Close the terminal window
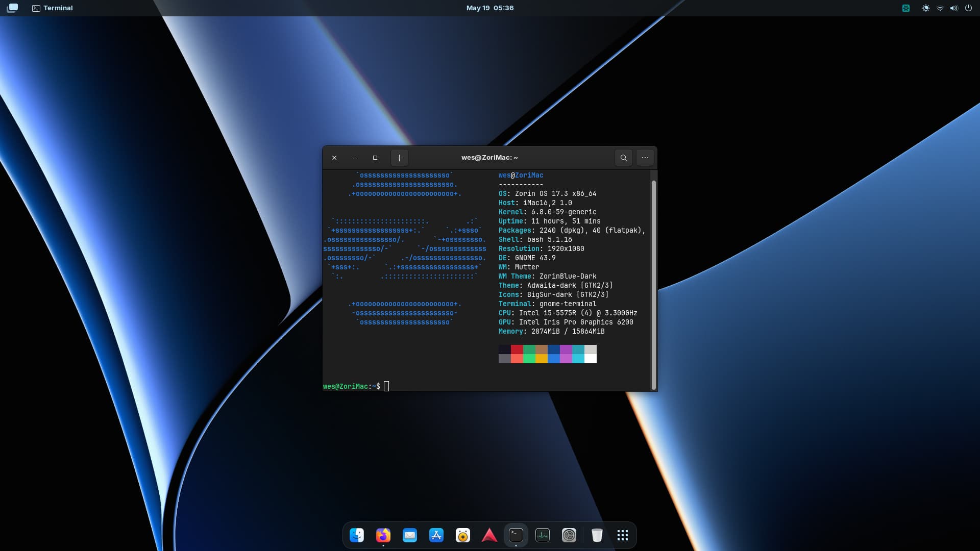 coord(334,158)
